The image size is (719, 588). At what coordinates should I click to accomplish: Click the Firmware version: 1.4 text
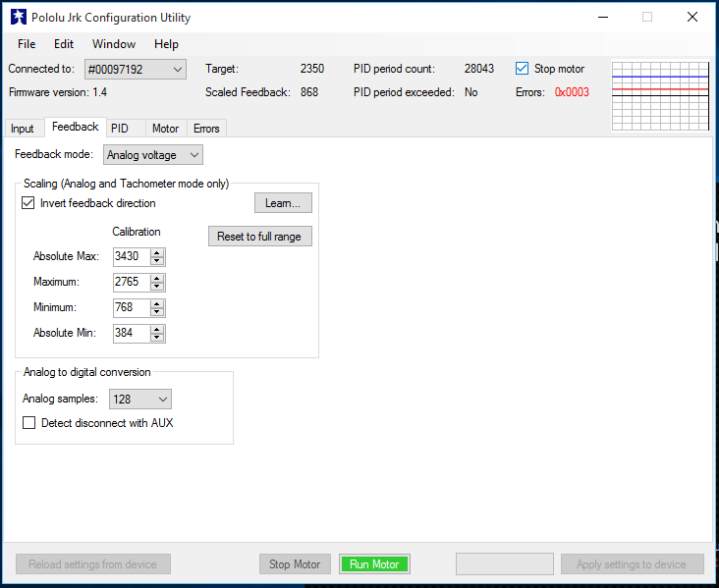[x=58, y=92]
